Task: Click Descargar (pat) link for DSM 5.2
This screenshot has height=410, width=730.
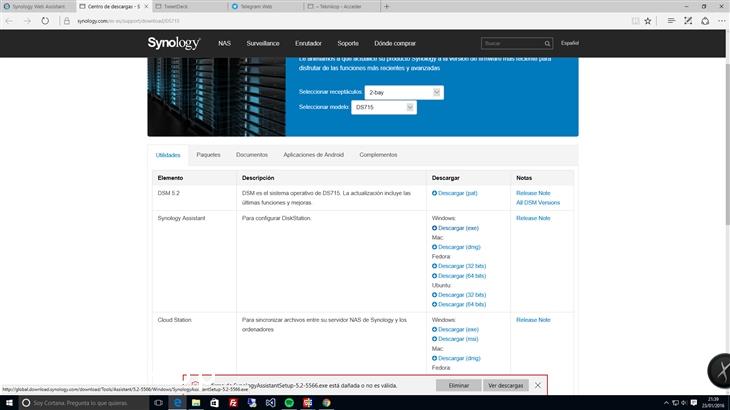Action: [455, 193]
